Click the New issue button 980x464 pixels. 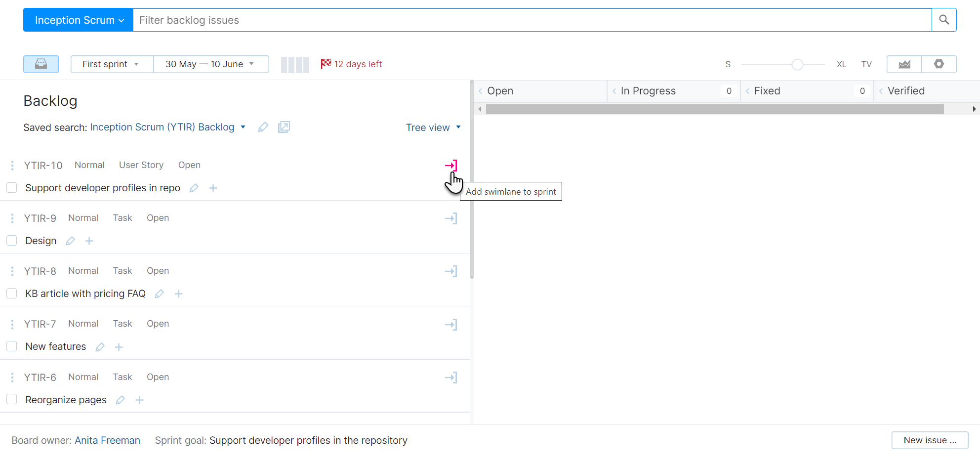(x=930, y=440)
